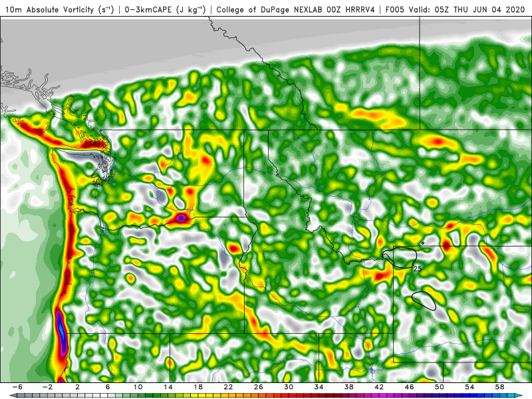Screen dimensions: 532x399
Task: Click the "50" colorbar tick label
Action: coord(440,387)
